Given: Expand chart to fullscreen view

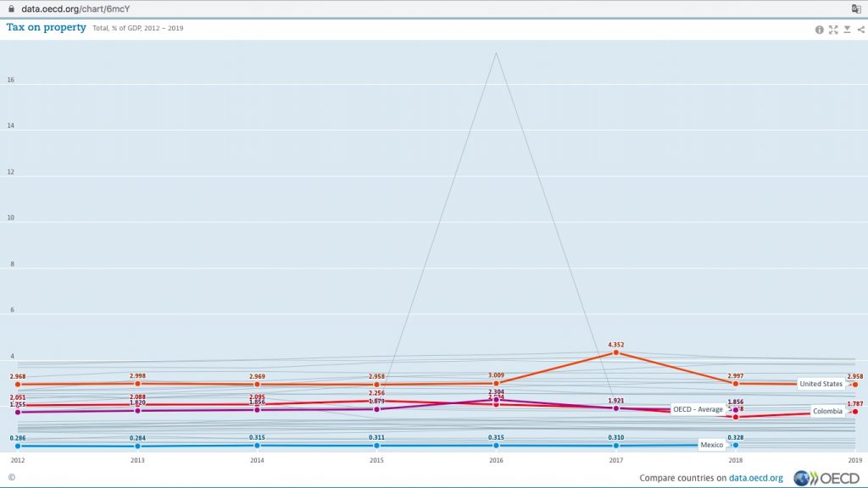Looking at the screenshot, I should point(833,30).
